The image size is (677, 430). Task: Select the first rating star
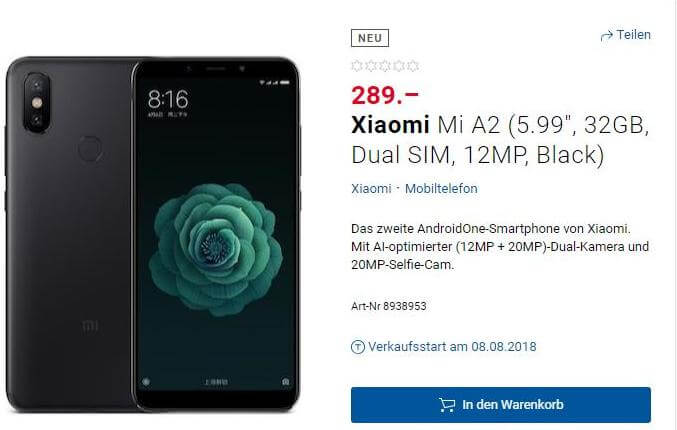357,66
